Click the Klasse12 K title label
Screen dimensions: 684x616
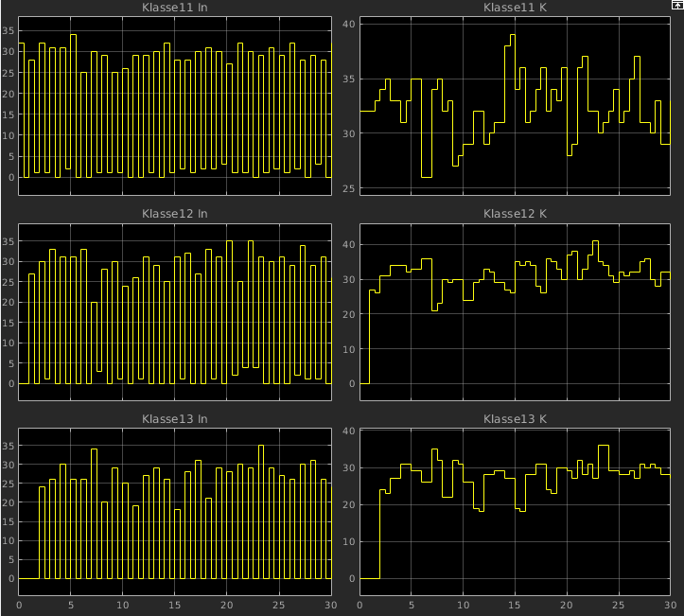515,213
